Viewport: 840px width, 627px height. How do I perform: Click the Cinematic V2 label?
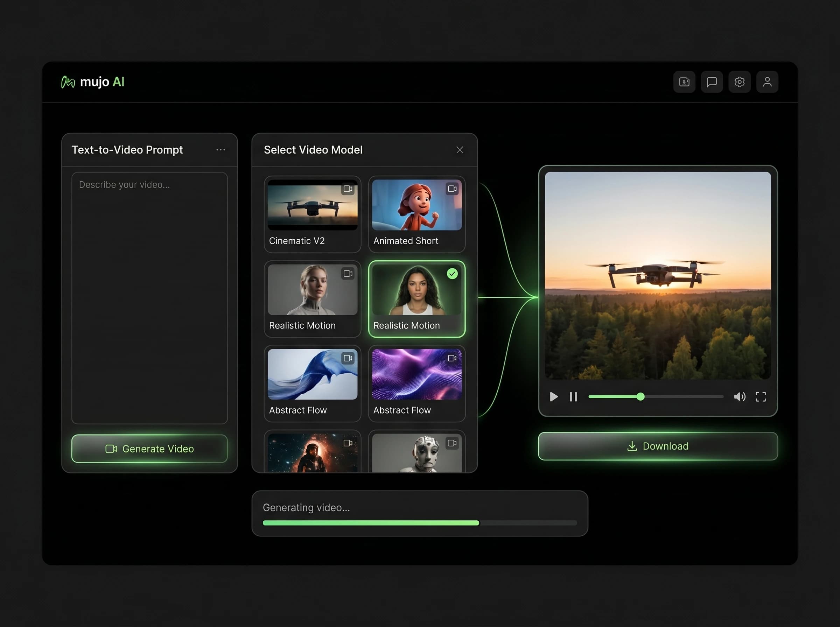pyautogui.click(x=296, y=241)
